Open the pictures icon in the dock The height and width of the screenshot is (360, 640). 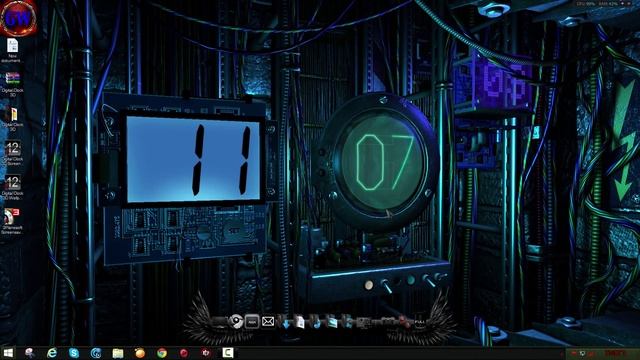[332, 322]
